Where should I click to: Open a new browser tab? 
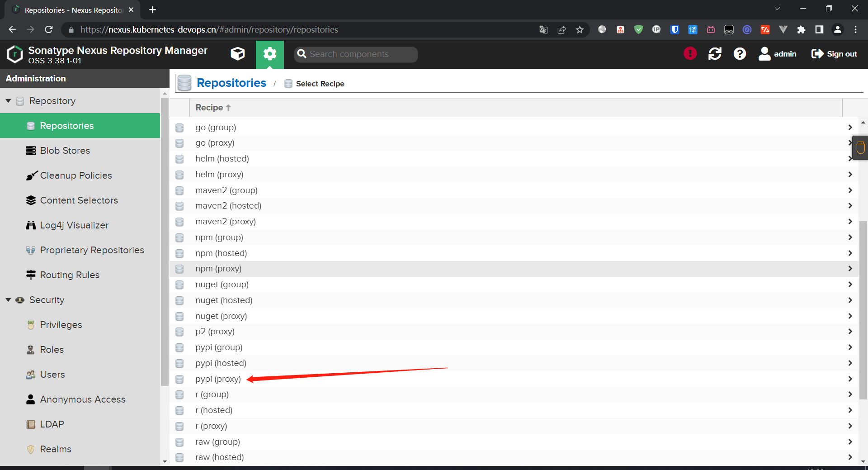(x=153, y=9)
